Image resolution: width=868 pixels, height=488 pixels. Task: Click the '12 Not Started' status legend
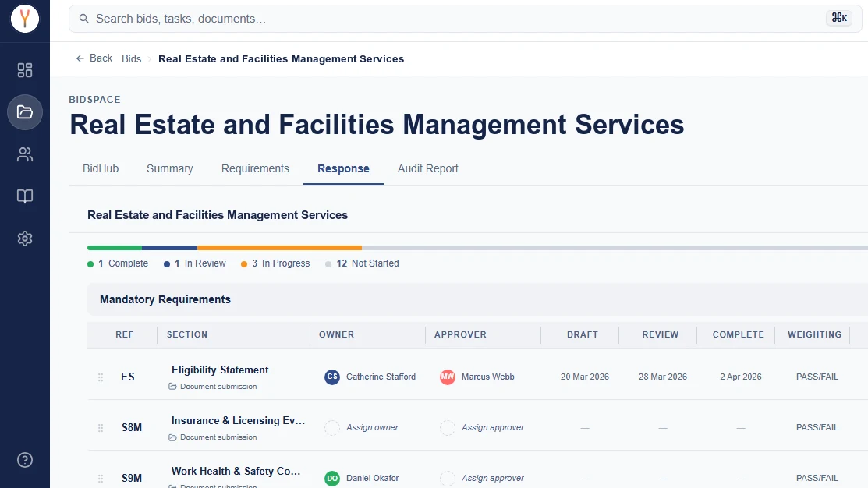click(362, 263)
